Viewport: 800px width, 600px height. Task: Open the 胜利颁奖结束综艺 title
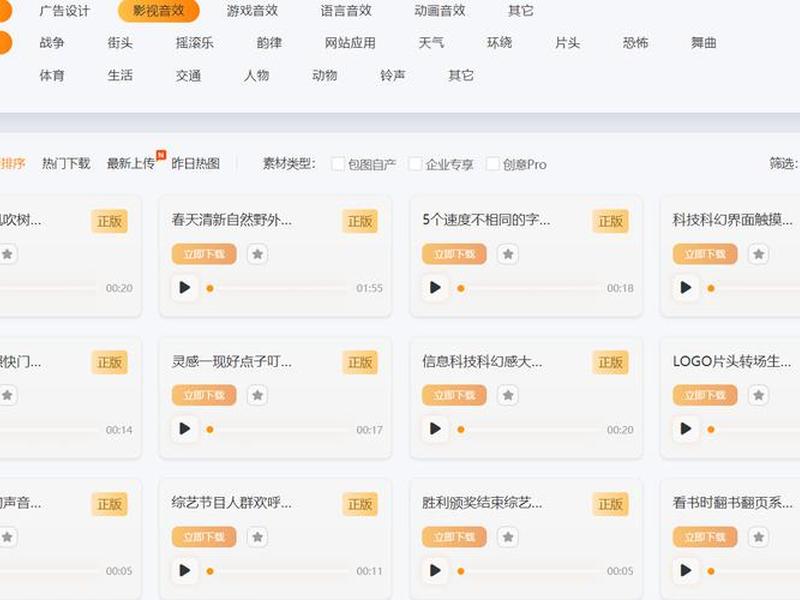click(x=482, y=503)
